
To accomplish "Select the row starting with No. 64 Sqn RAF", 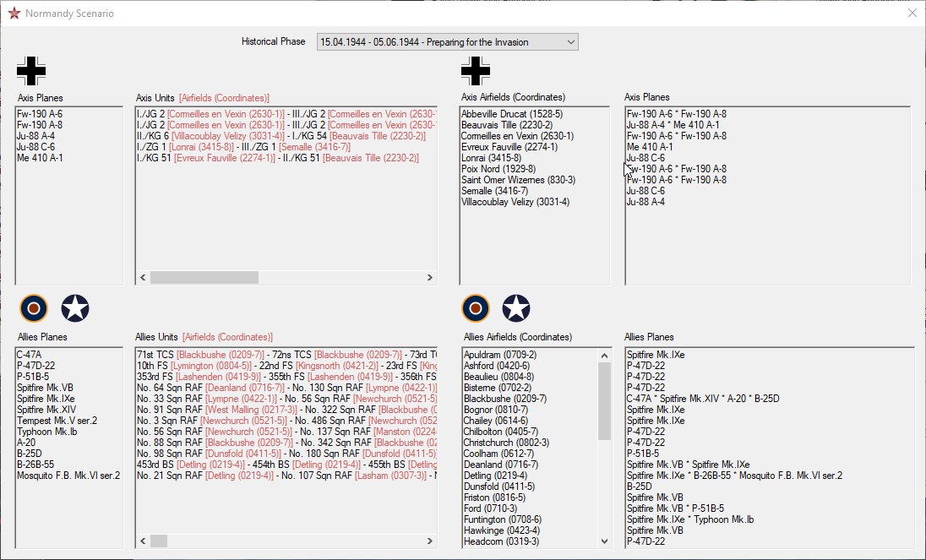I will coord(286,388).
